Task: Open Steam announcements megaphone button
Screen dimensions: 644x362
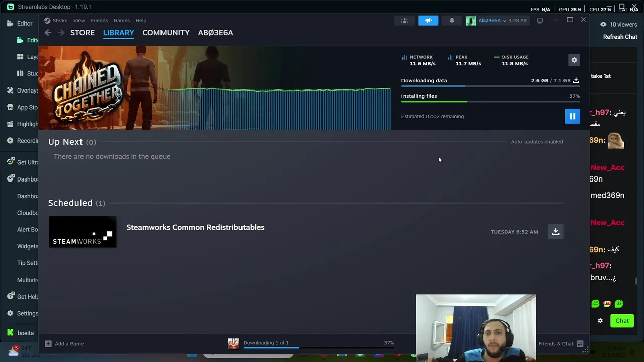Action: point(428,21)
